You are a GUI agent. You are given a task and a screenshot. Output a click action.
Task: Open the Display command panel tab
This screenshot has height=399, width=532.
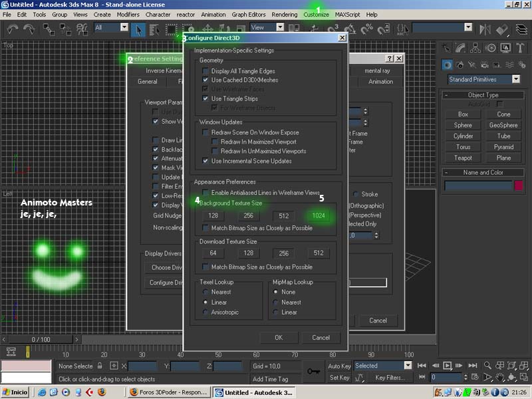coord(505,48)
